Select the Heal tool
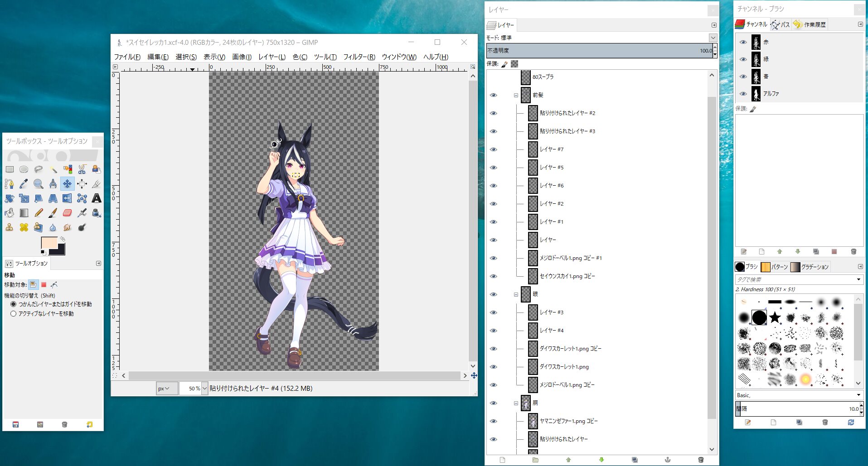This screenshot has width=868, height=466. click(24, 227)
